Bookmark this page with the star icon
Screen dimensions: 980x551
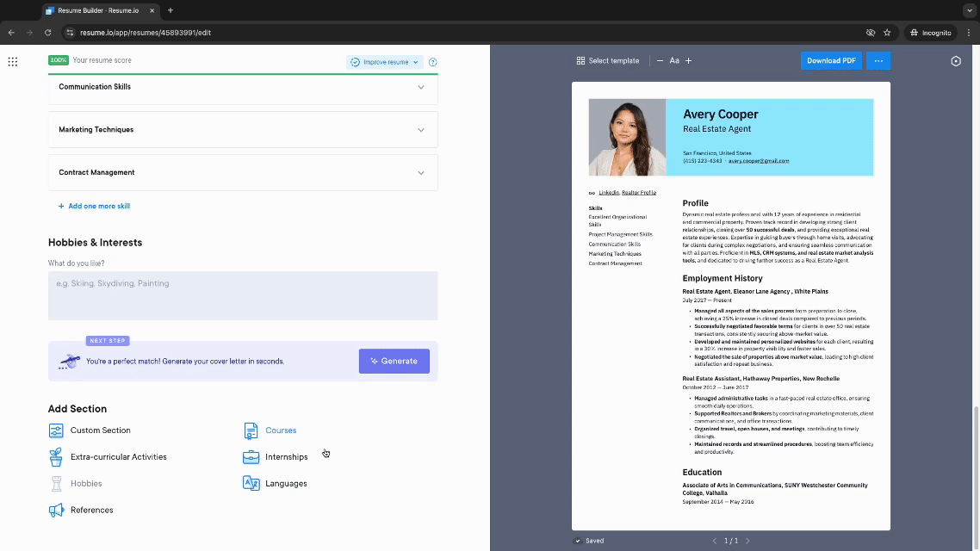click(887, 32)
